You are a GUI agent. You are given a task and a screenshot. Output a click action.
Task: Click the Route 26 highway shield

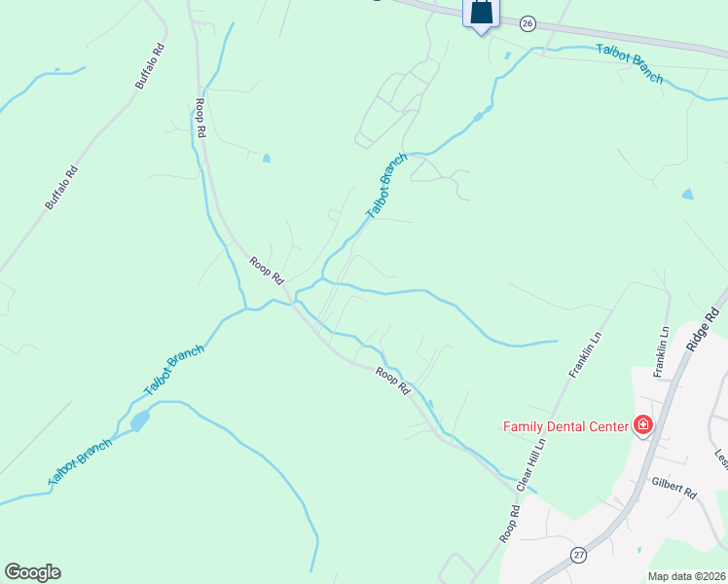[x=528, y=23]
